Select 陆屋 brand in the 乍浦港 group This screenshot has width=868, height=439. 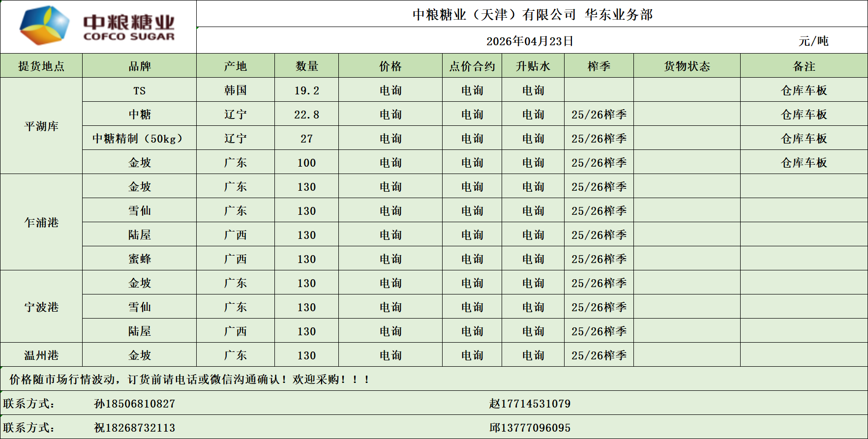point(140,235)
